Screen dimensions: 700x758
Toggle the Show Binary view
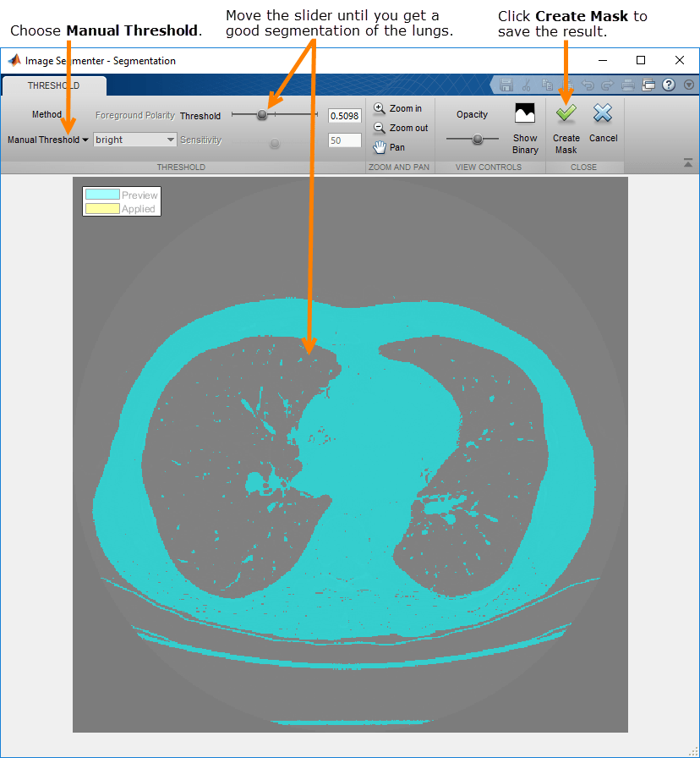pyautogui.click(x=525, y=128)
